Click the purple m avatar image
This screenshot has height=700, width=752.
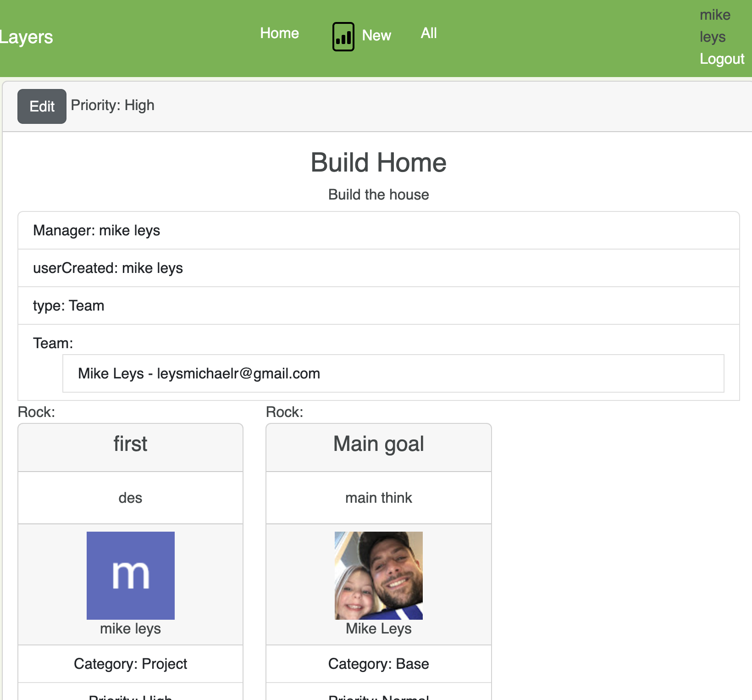point(131,576)
